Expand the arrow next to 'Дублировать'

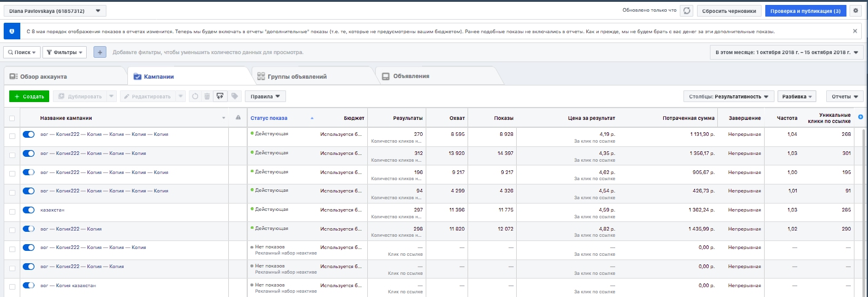[111, 96]
